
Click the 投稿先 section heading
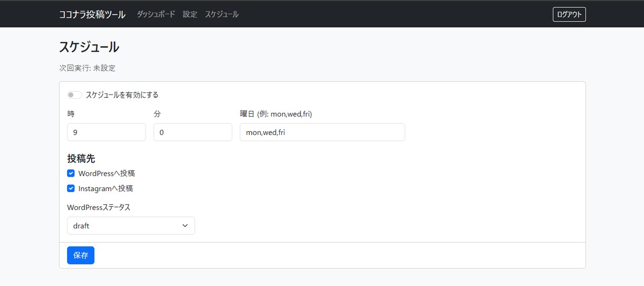click(81, 158)
